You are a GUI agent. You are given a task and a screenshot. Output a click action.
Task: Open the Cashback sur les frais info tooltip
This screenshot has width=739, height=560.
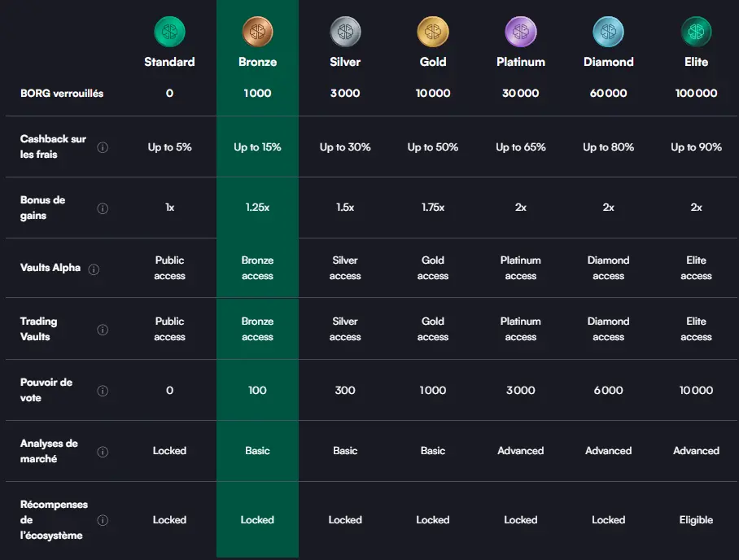click(x=103, y=147)
